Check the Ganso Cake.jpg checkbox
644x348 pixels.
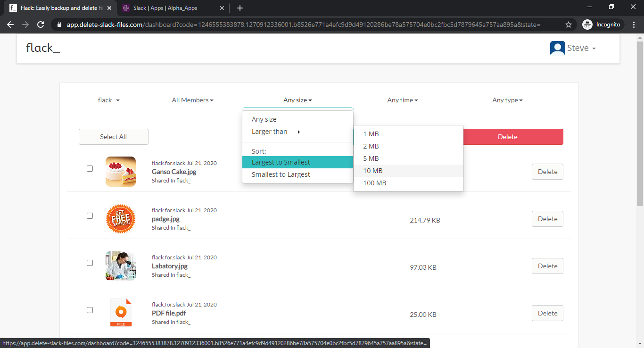(x=90, y=168)
